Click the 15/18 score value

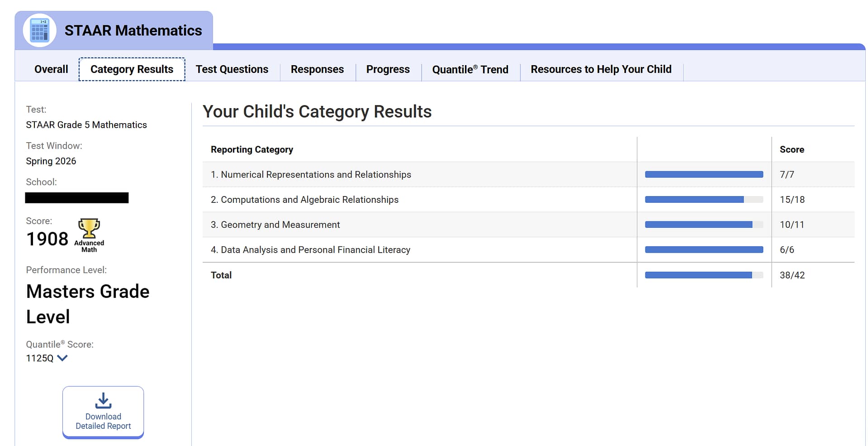[x=792, y=200]
